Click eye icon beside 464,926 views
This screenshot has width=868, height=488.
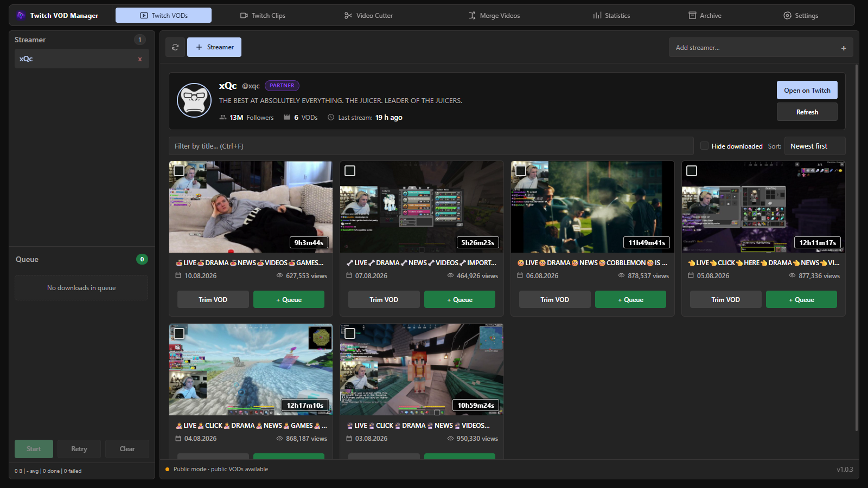click(x=450, y=275)
